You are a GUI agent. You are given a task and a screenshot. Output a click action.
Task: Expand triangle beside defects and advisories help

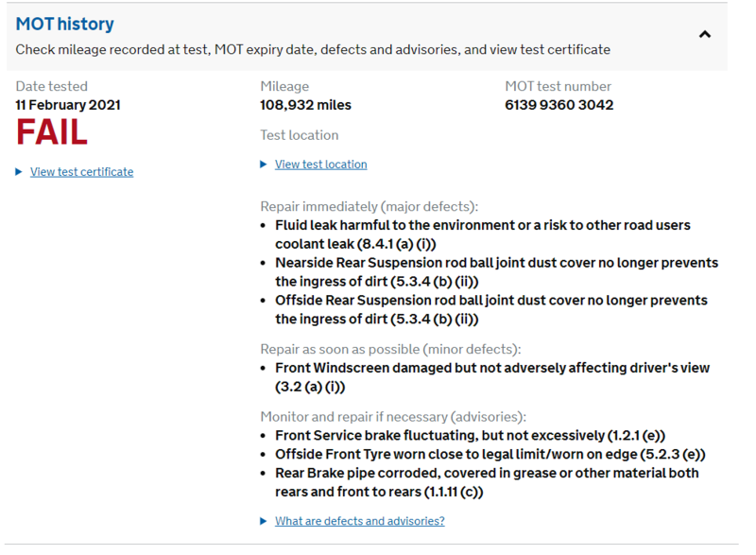(264, 521)
